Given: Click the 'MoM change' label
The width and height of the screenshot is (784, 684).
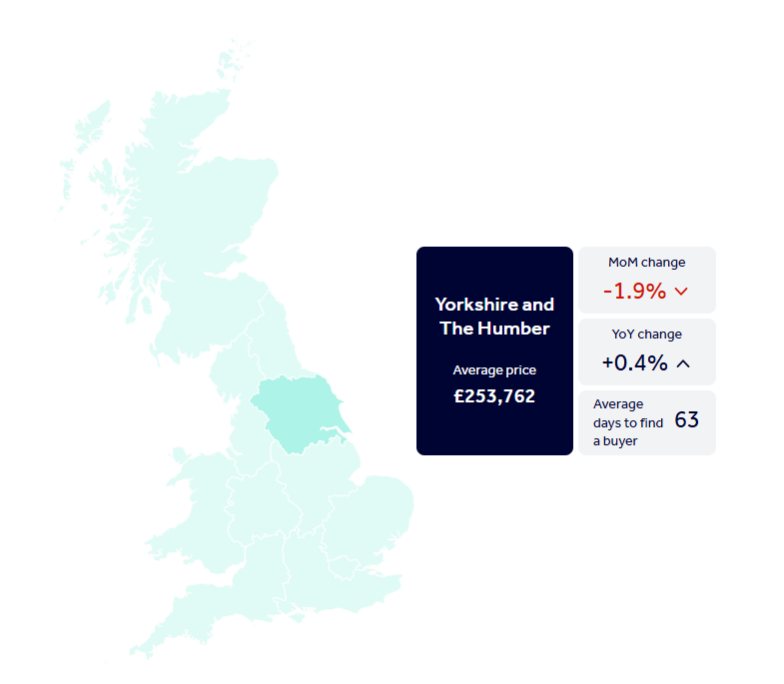Looking at the screenshot, I should click(647, 263).
